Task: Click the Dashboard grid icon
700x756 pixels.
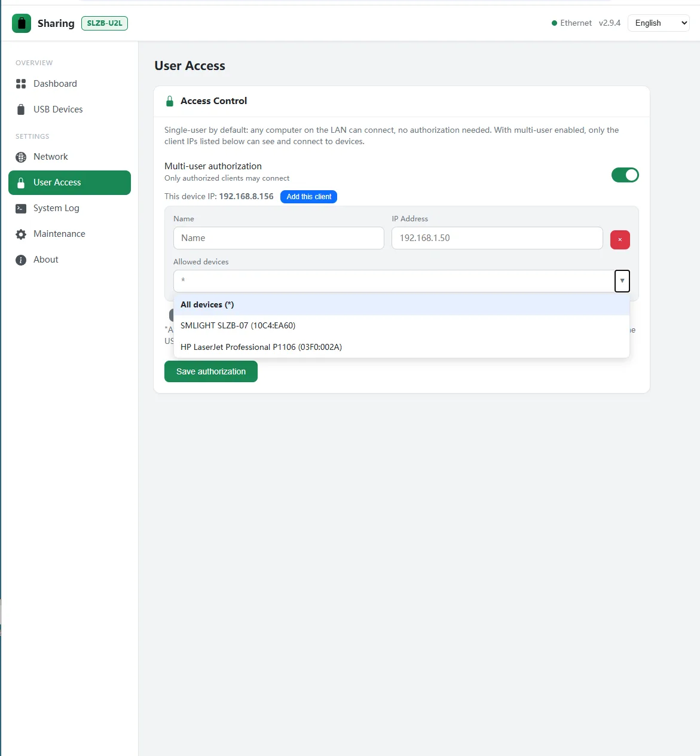Action: click(21, 84)
